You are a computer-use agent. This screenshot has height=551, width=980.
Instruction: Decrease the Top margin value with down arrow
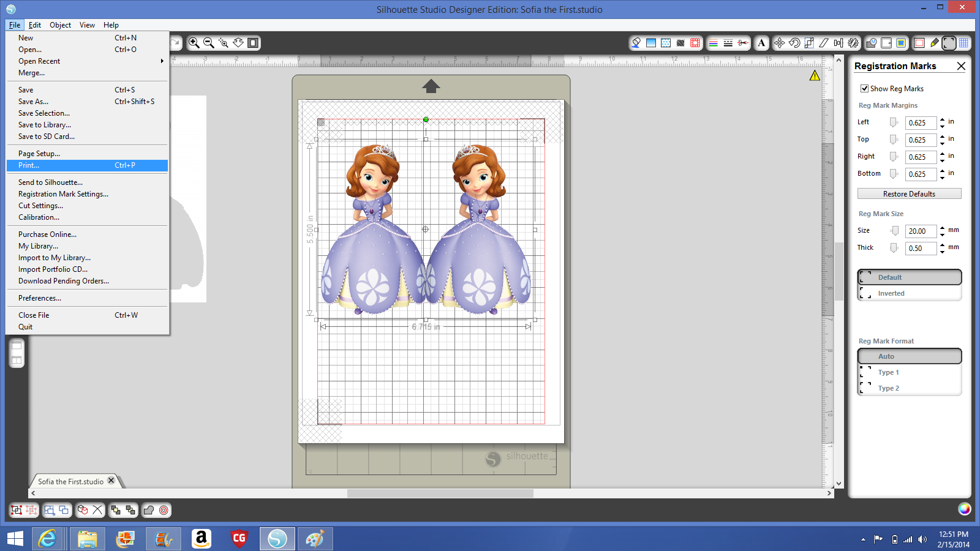pyautogui.click(x=942, y=143)
